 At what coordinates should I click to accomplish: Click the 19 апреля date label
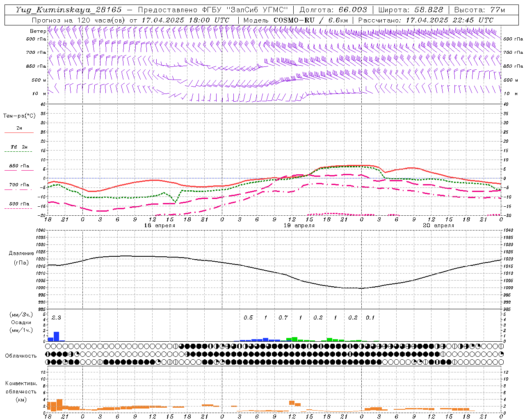299,226
